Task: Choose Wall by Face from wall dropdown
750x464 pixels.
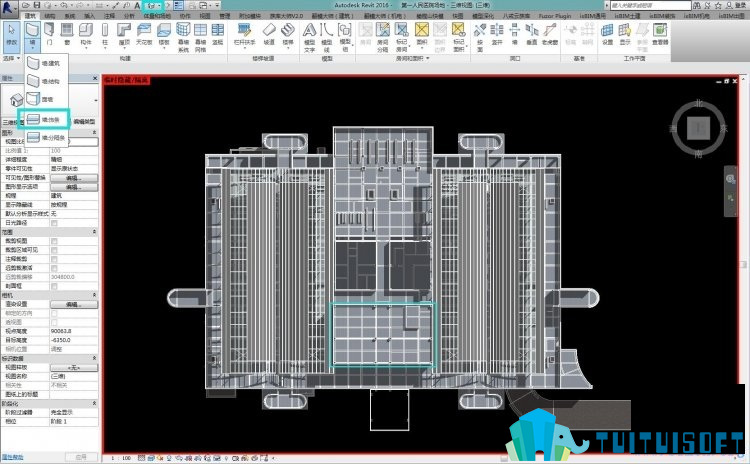Action: (x=46, y=99)
